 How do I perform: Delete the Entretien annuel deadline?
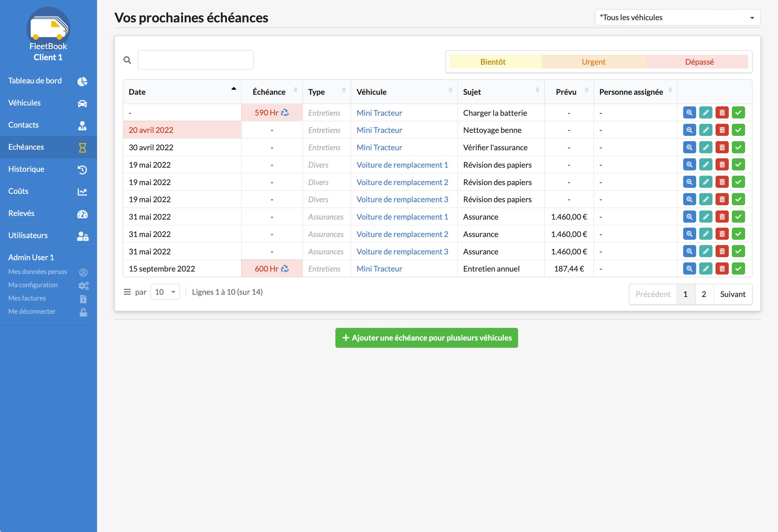click(x=722, y=268)
